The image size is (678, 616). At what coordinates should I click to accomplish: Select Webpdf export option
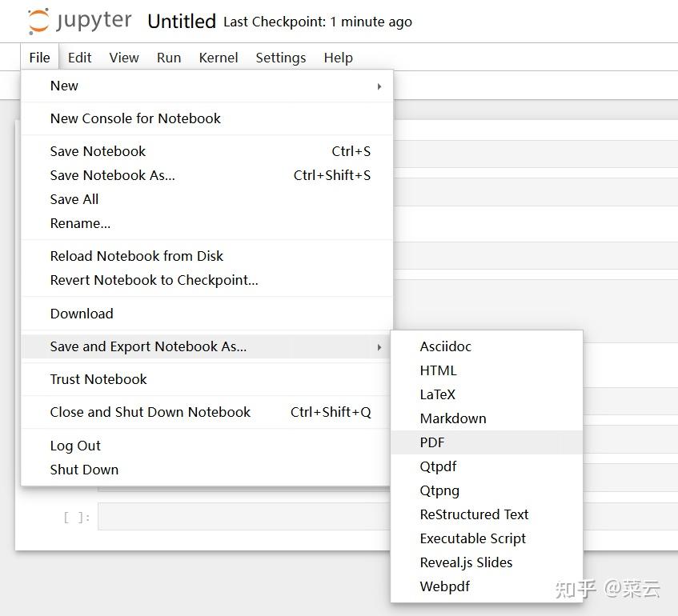pos(445,586)
